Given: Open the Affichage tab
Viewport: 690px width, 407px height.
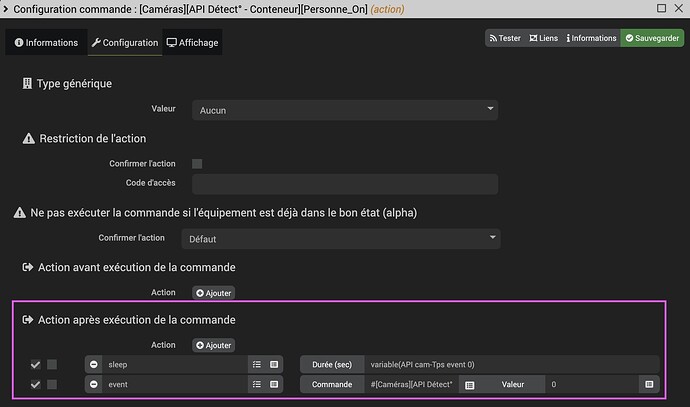Looking at the screenshot, I should point(193,42).
